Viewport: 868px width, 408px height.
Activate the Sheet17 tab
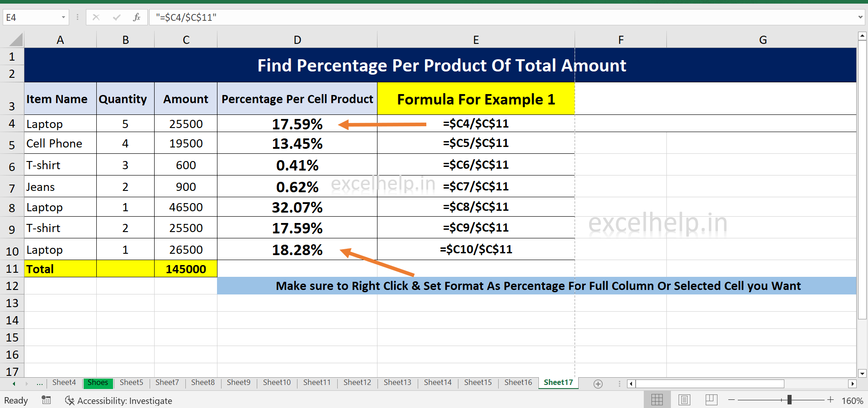(557, 383)
